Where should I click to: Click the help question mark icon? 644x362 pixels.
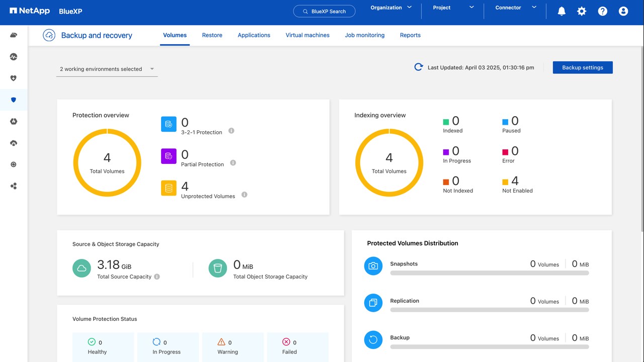pos(602,11)
